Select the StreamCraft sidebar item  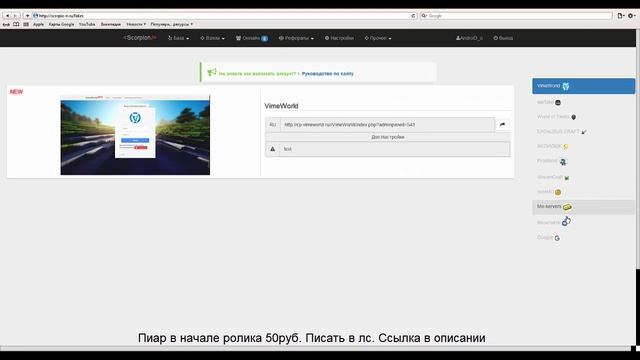tap(583, 177)
